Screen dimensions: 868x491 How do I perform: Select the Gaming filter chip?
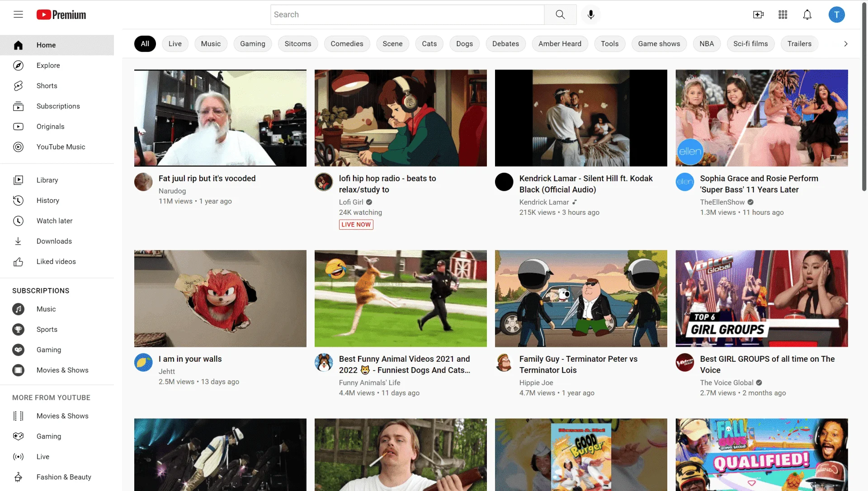252,44
